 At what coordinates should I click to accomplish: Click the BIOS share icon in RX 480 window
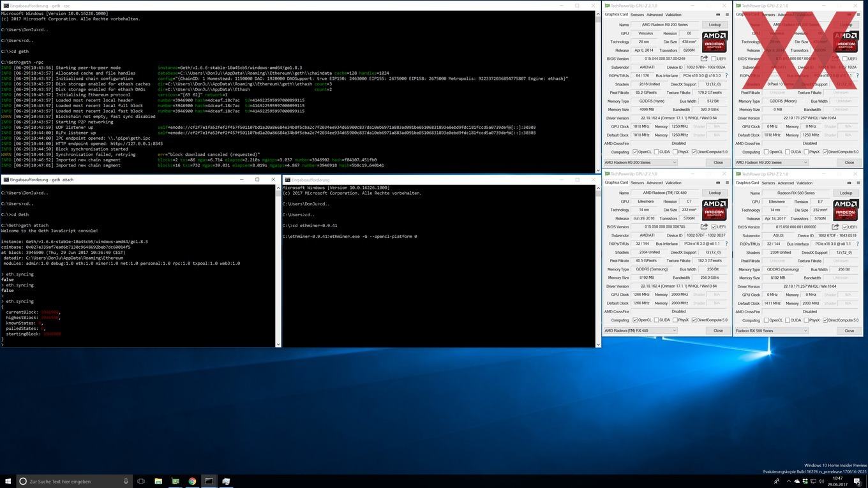[x=704, y=226]
